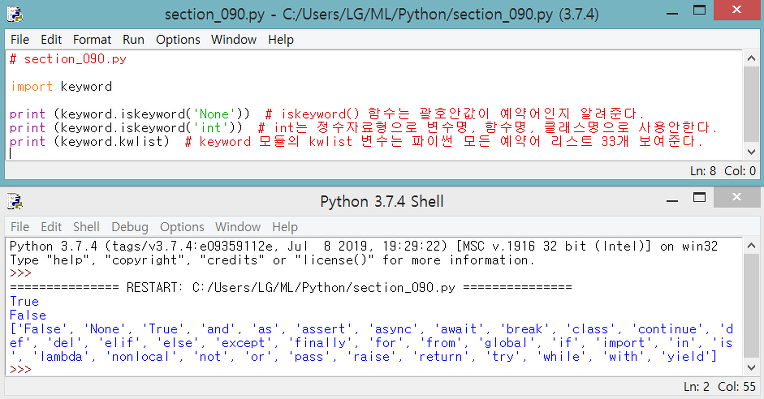Click 'lambda' in the Shell keyword list output
The height and width of the screenshot is (399, 764).
[61, 357]
